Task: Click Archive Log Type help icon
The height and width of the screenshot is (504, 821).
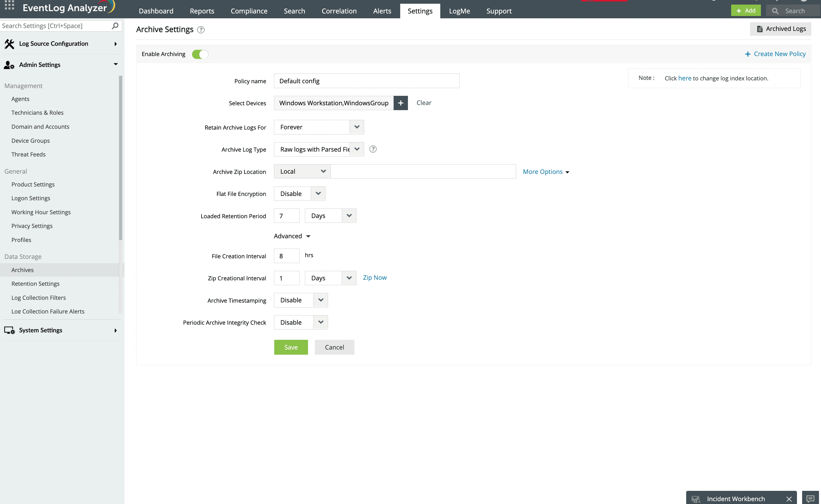Action: click(373, 149)
